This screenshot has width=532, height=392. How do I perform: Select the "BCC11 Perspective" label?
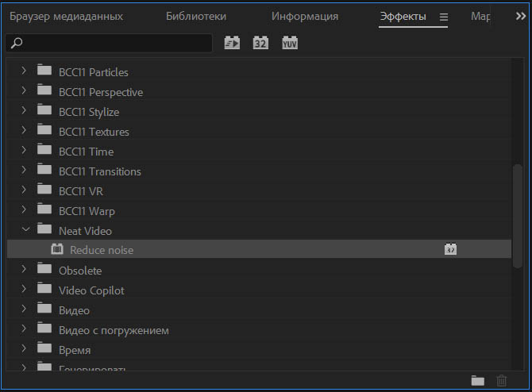(x=101, y=93)
